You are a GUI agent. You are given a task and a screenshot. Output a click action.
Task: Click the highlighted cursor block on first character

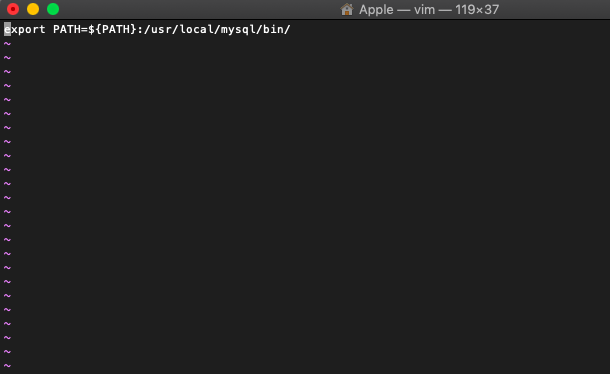(x=7, y=29)
